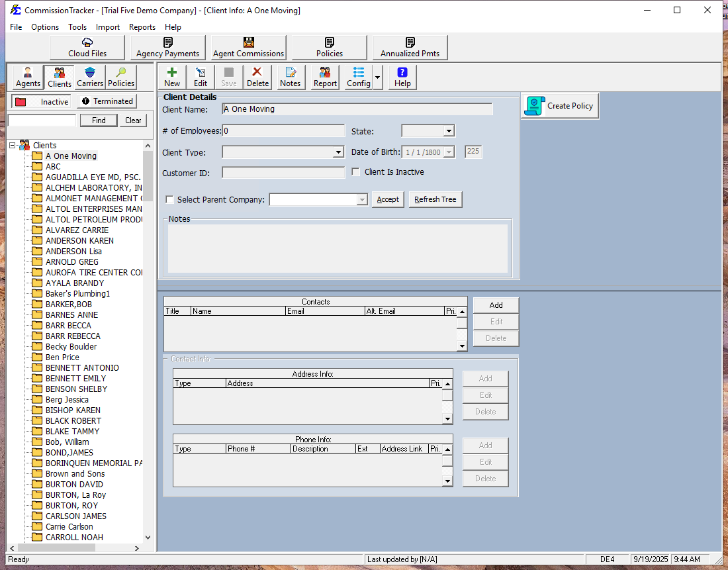Open the Date of Birth date picker dropdown

tap(449, 152)
